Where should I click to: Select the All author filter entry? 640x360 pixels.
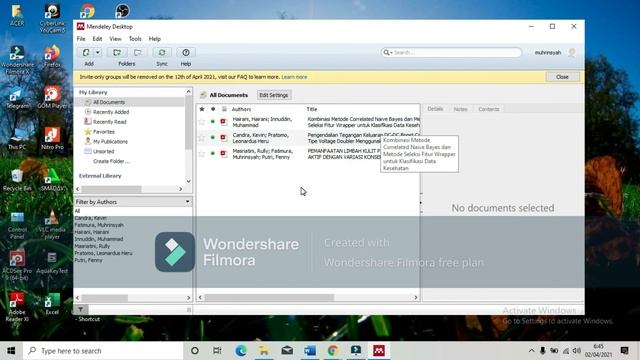(x=77, y=211)
